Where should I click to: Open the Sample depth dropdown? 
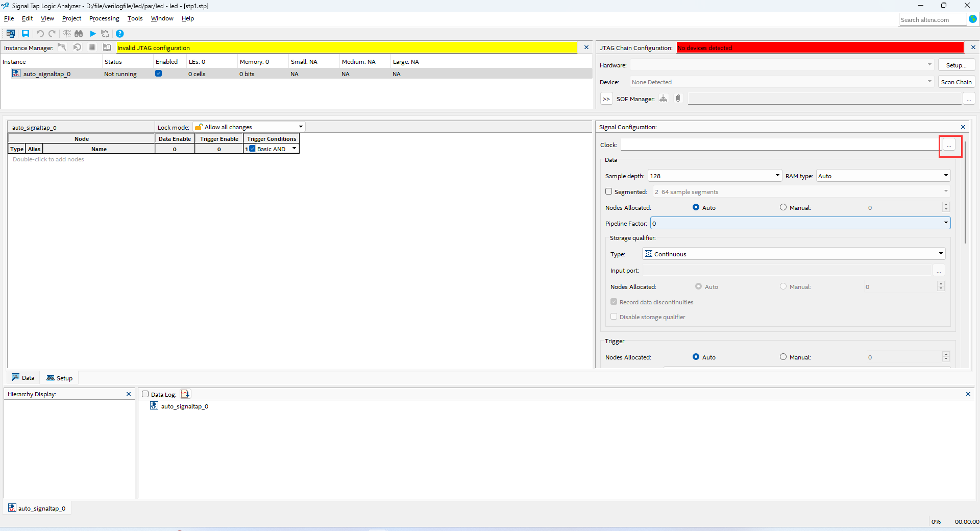(x=715, y=176)
